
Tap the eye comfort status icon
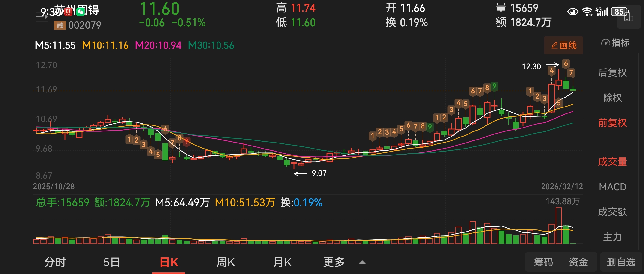(x=572, y=12)
